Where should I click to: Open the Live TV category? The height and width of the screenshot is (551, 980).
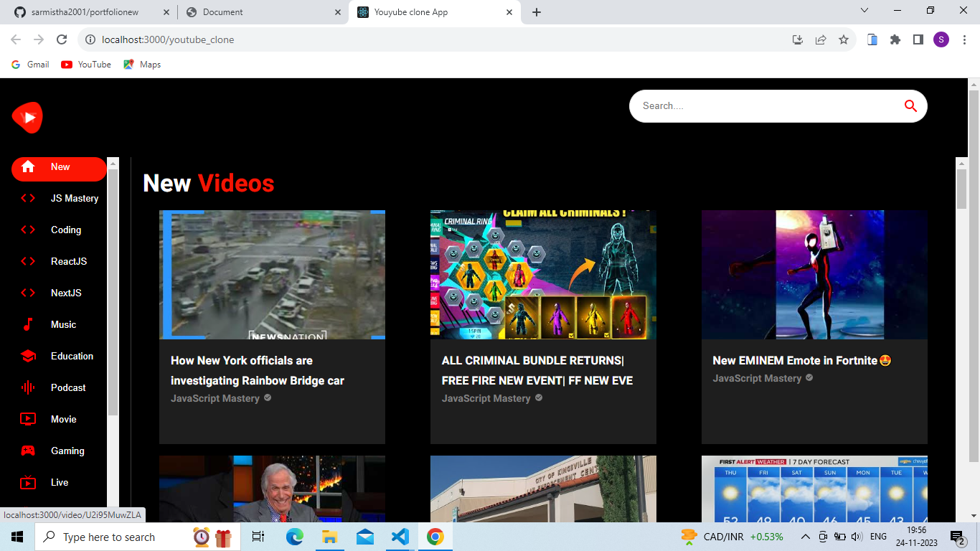pyautogui.click(x=59, y=482)
